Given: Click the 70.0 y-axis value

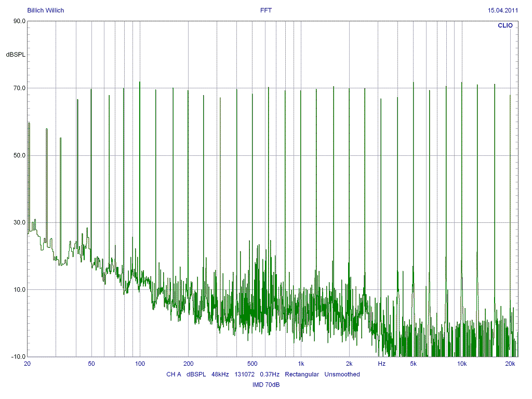Looking at the screenshot, I should (20, 88).
